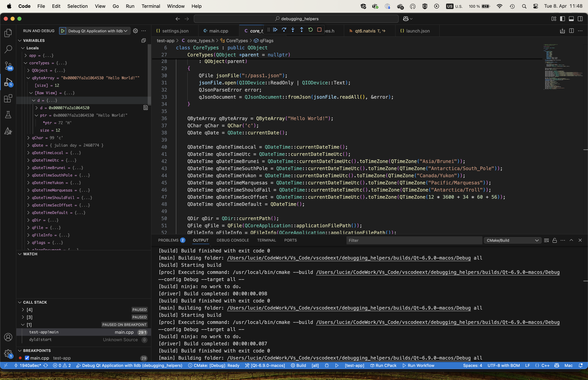This screenshot has height=380, width=588.
Task: Customize layout icon in title bar
Action: [x=554, y=19]
